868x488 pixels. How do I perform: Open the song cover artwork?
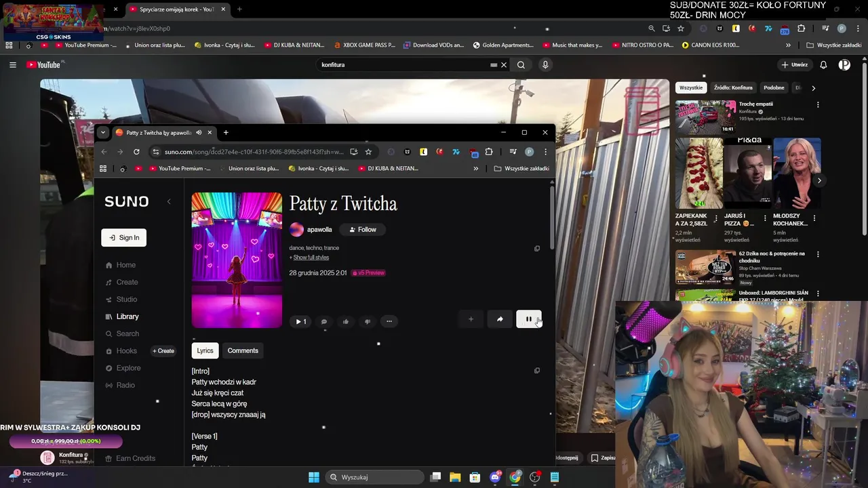(237, 260)
